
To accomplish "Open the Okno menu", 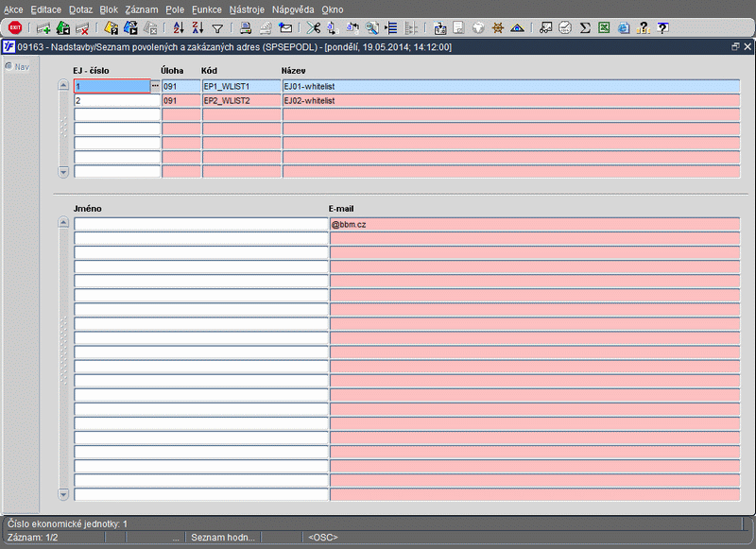I will (x=333, y=9).
